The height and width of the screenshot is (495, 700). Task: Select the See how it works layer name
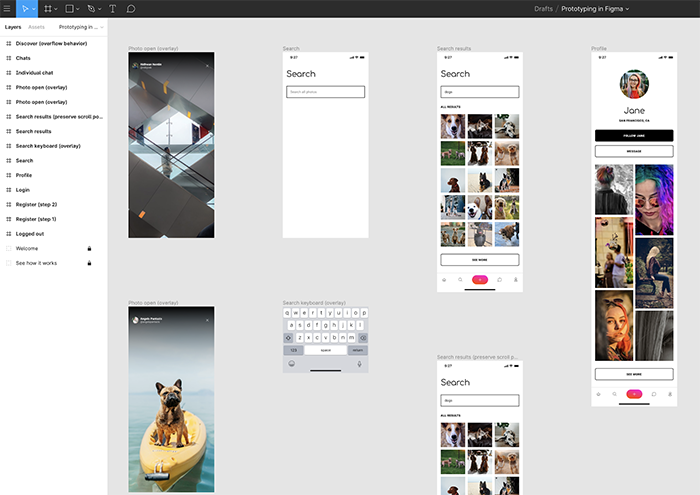[x=37, y=263]
